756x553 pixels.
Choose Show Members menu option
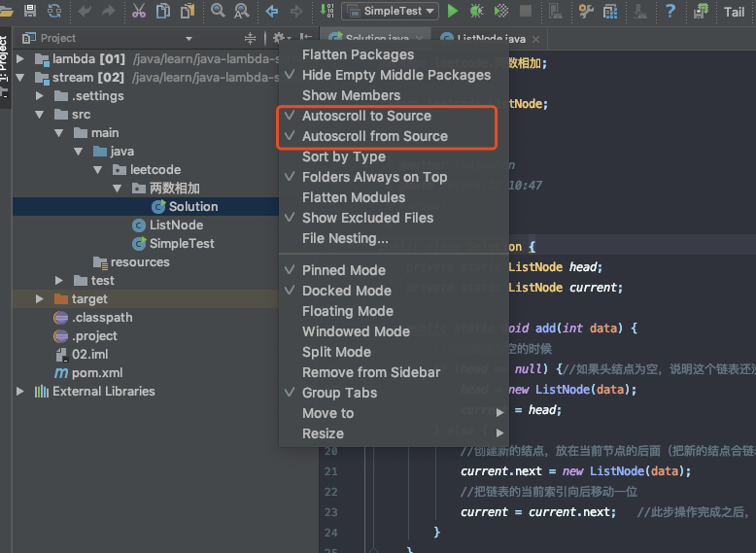tap(394, 95)
